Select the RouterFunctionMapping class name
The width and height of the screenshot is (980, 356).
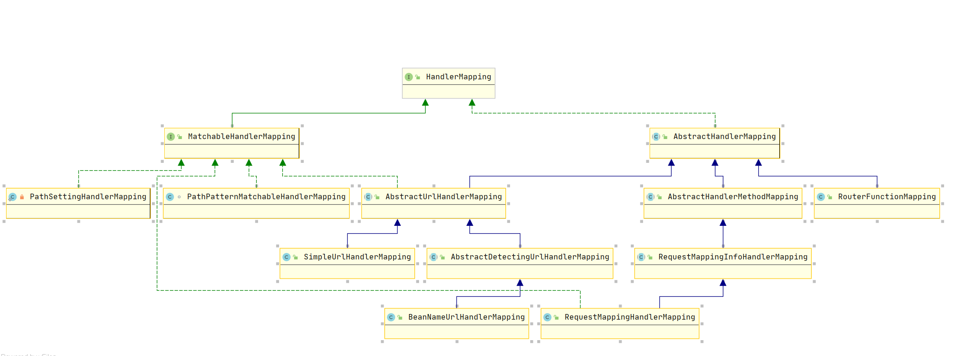tap(887, 197)
